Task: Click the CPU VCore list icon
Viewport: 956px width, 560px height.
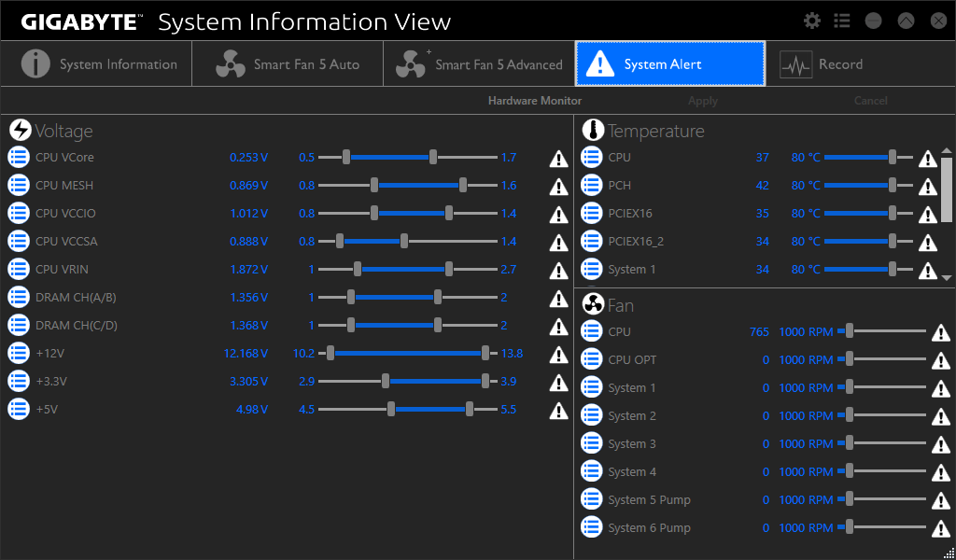Action: [19, 157]
